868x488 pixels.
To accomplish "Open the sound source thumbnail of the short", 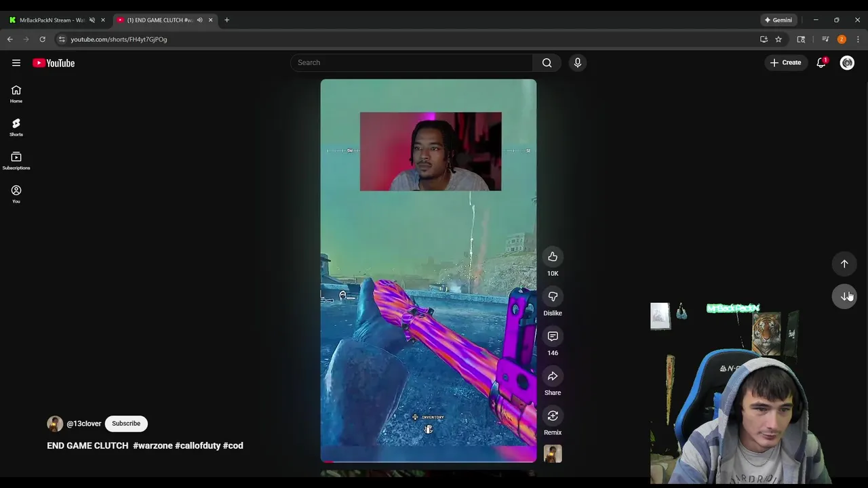I will pyautogui.click(x=553, y=454).
